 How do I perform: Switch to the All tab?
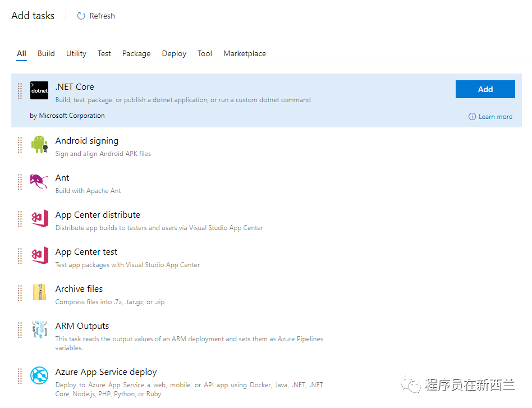click(x=21, y=54)
